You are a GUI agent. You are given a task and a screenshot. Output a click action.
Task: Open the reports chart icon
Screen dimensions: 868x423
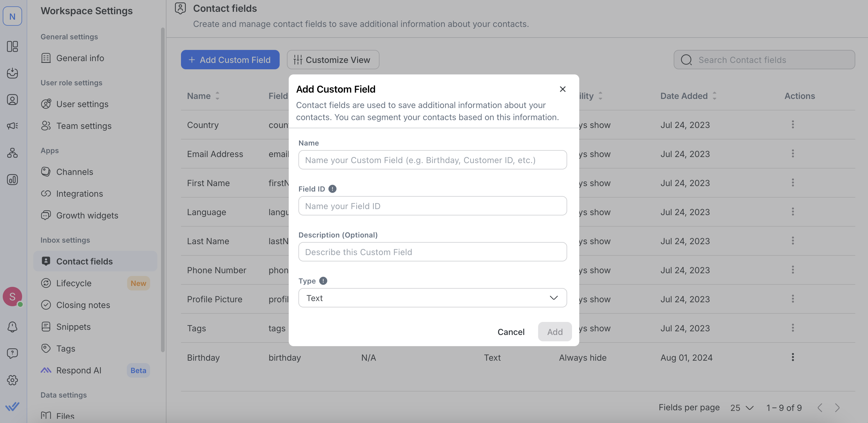coord(12,179)
